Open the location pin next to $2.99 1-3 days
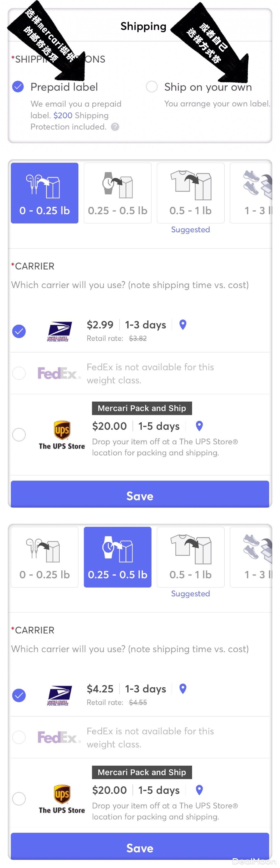Screen dimensions: 280x868 tap(183, 324)
